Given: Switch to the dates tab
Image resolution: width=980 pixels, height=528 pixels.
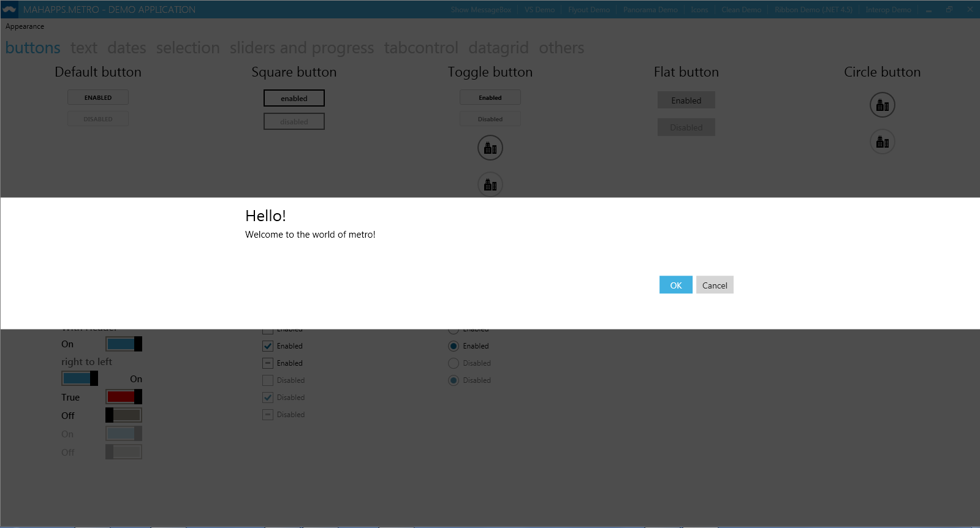Looking at the screenshot, I should tap(127, 48).
